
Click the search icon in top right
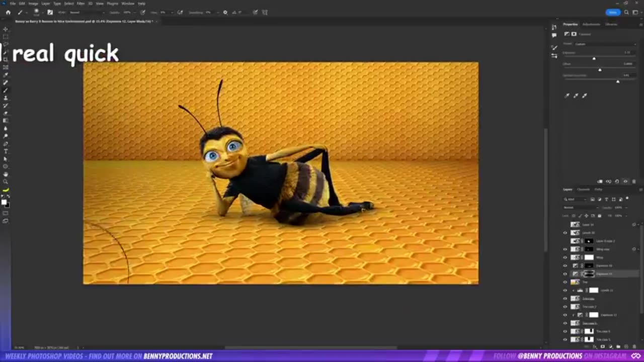point(627,12)
